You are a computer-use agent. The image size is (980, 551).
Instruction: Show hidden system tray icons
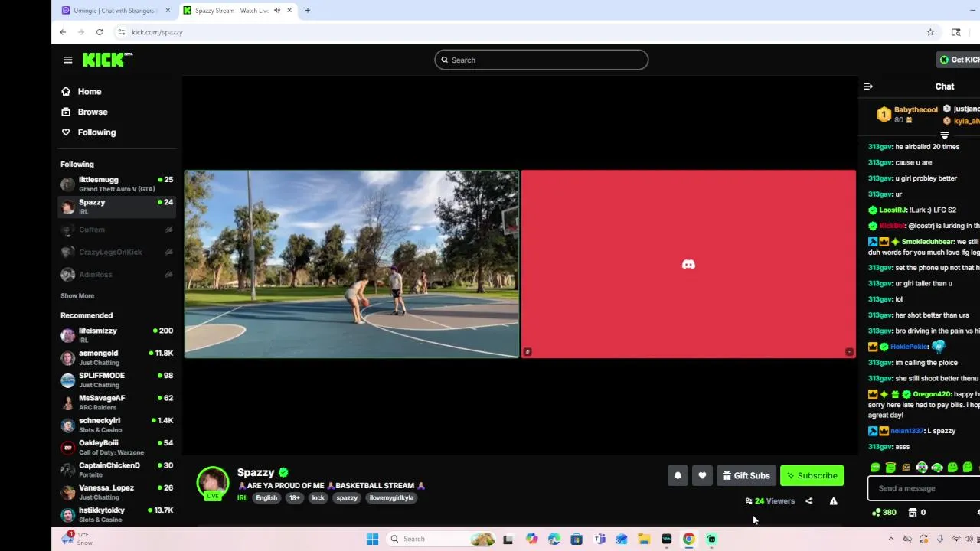coord(891,539)
